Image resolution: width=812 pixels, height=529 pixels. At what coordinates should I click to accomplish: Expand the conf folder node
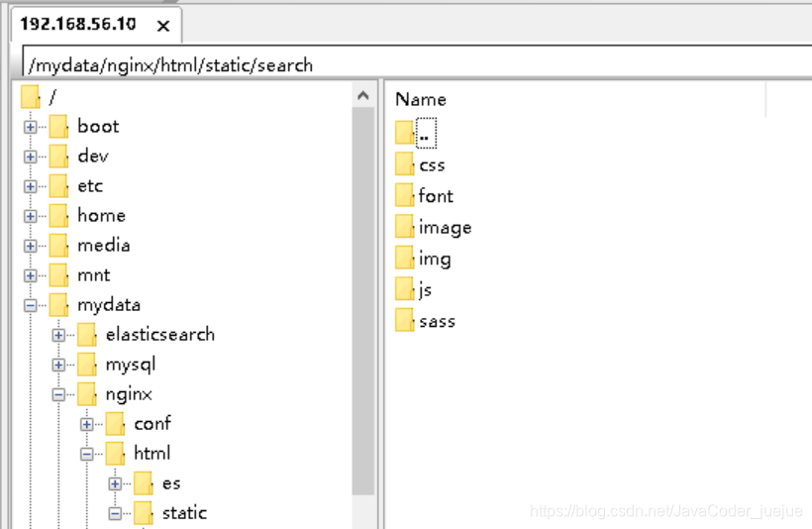coord(86,424)
